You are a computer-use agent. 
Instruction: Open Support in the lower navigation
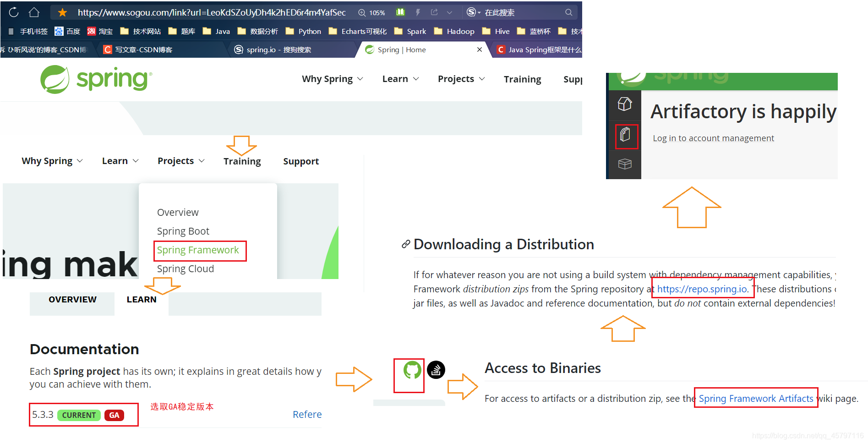tap(301, 161)
